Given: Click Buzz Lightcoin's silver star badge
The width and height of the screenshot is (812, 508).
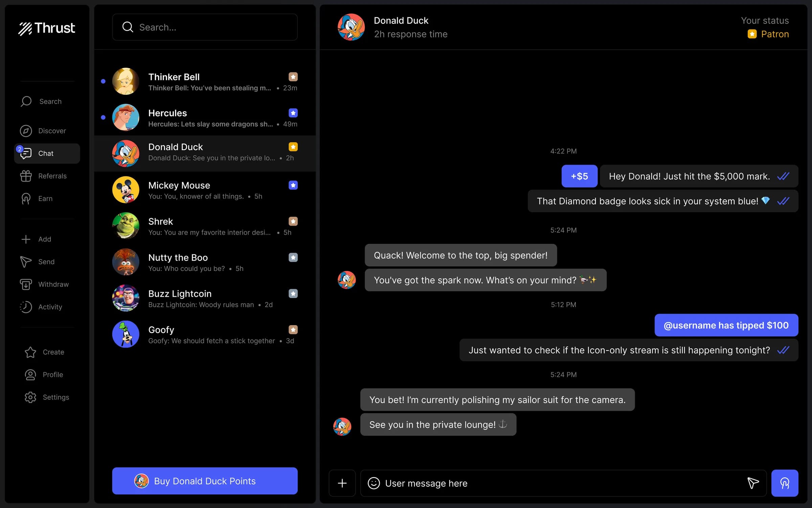Looking at the screenshot, I should pyautogui.click(x=293, y=294).
